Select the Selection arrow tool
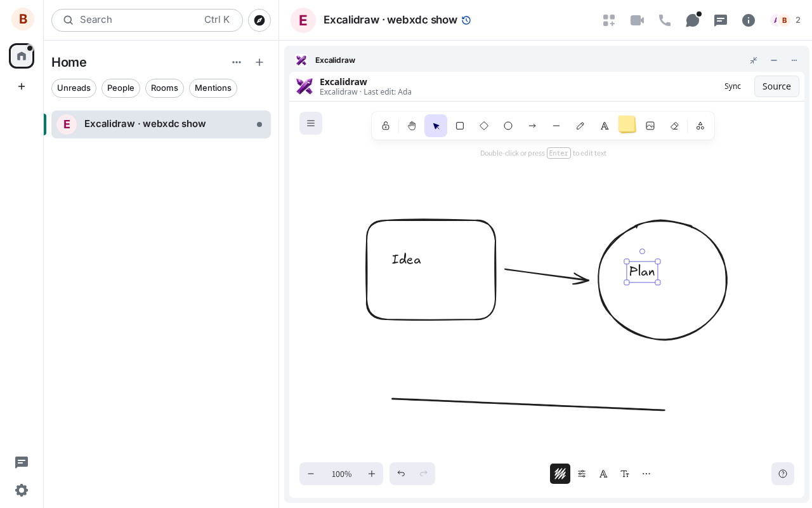This screenshot has height=508, width=812. point(436,126)
